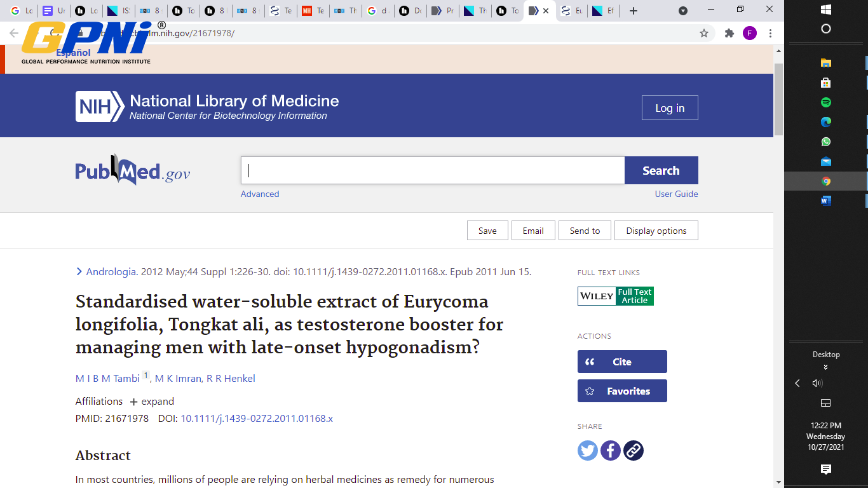Click the PubMed search input field
The width and height of the screenshot is (868, 488).
432,170
